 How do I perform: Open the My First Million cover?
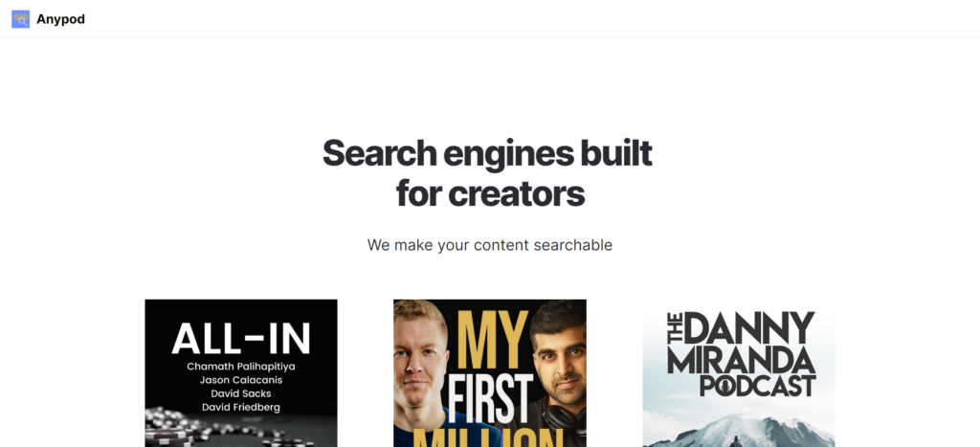(x=490, y=373)
